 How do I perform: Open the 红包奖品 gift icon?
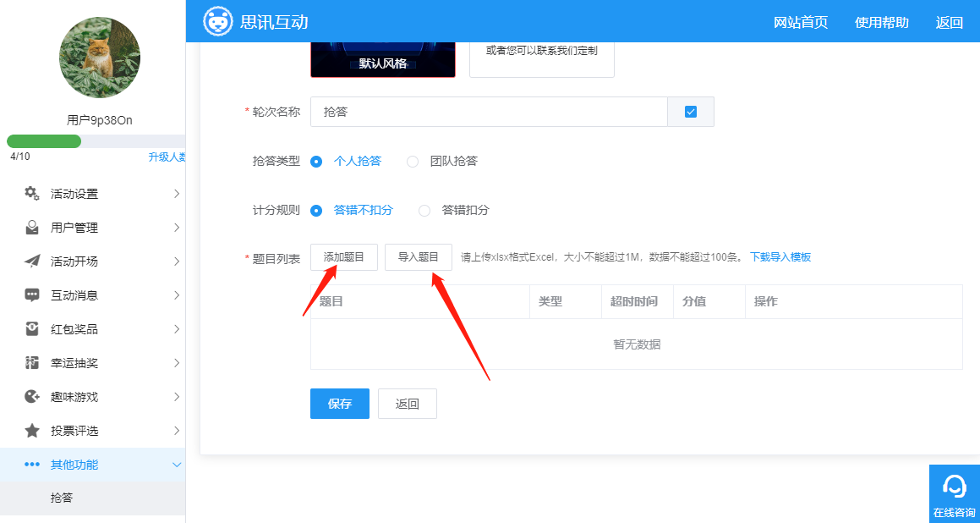point(32,329)
